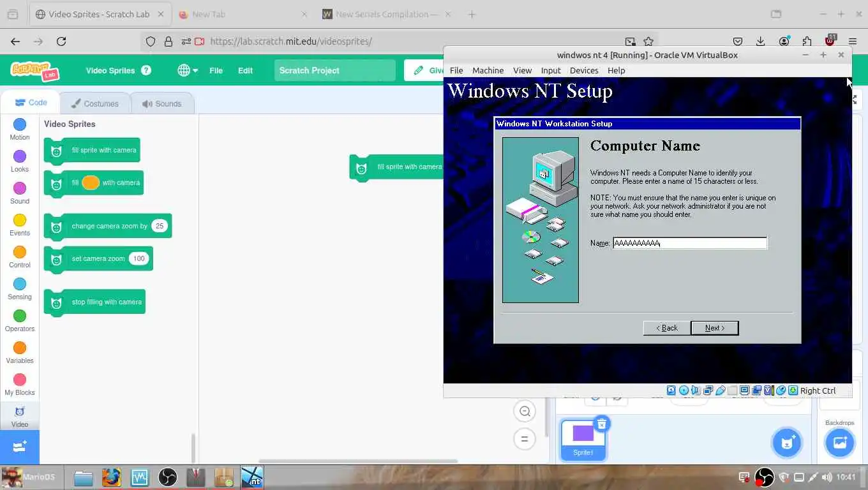
Task: Click the orange color swatch in fill block
Action: click(91, 182)
